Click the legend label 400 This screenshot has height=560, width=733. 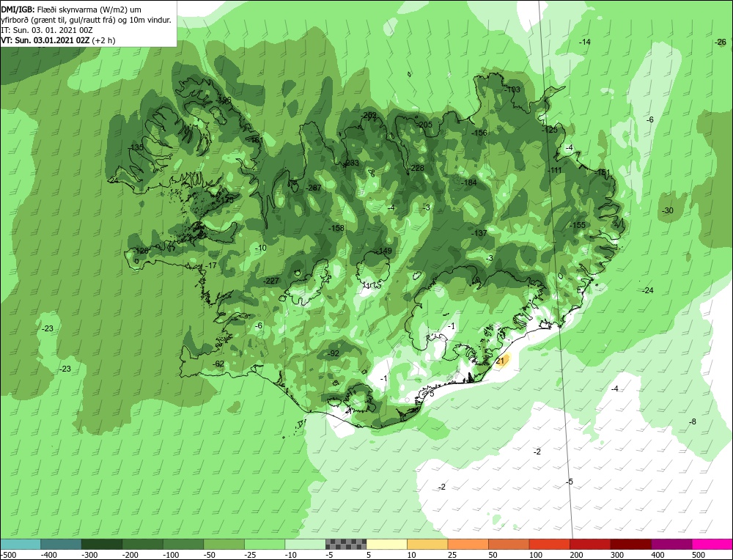click(x=658, y=555)
